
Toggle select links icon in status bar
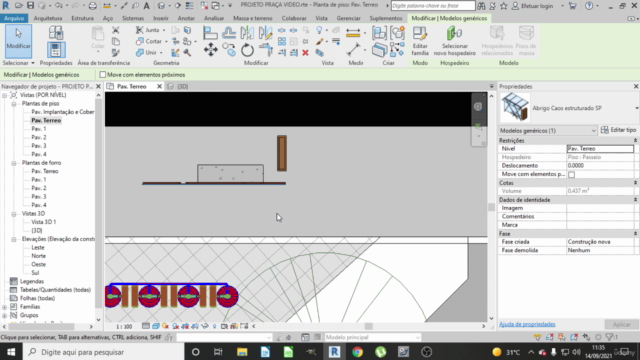coord(538,337)
